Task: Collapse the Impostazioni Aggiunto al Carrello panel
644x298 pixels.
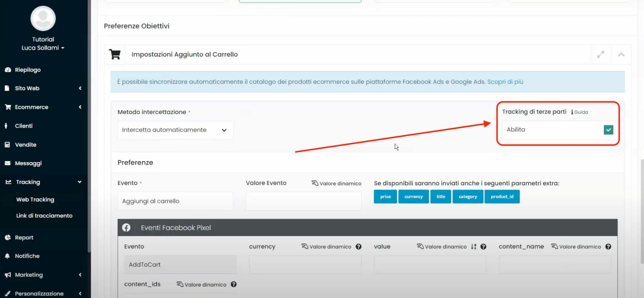Action: (x=621, y=54)
